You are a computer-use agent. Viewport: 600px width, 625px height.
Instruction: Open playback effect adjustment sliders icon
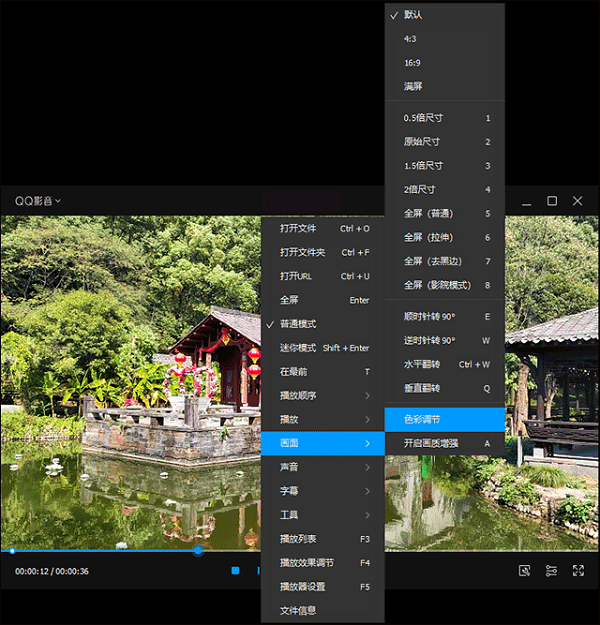(551, 571)
